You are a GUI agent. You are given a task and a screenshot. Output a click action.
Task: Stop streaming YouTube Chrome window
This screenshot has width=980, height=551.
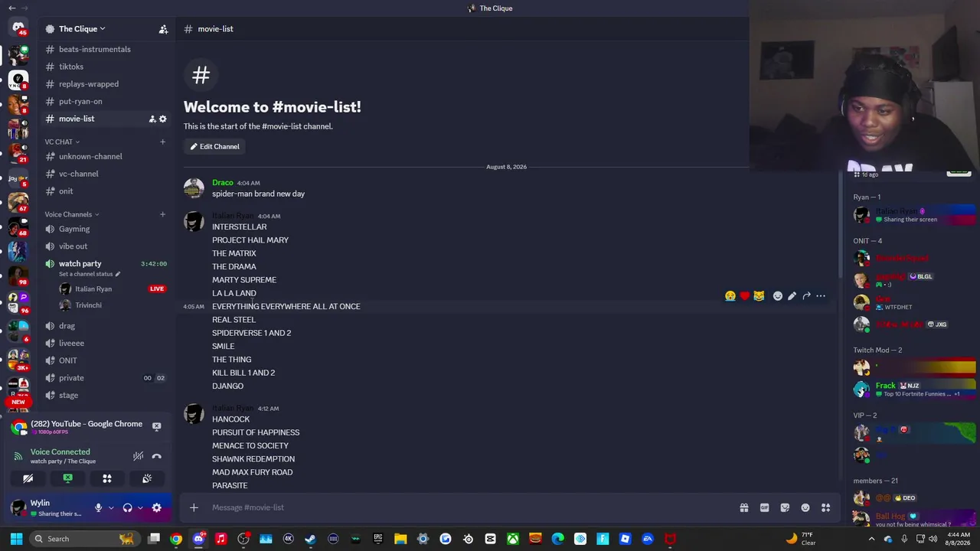156,426
